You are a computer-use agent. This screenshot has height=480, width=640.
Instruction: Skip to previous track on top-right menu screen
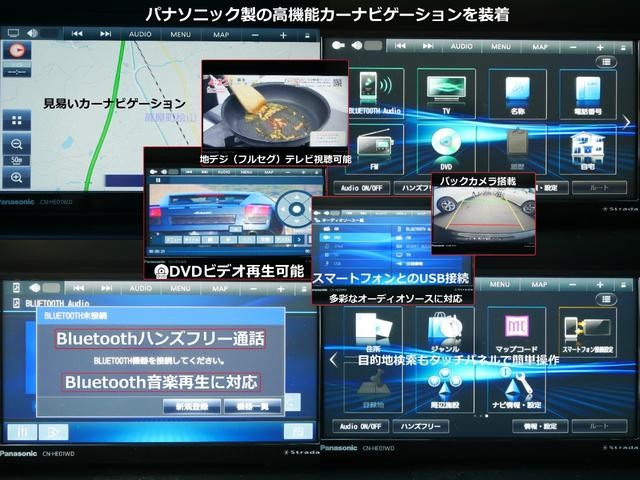point(400,46)
